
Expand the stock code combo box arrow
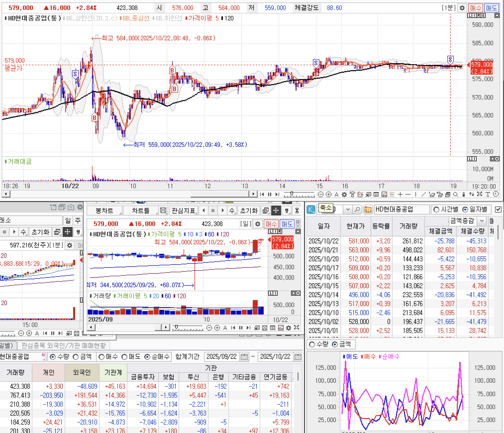(x=348, y=210)
